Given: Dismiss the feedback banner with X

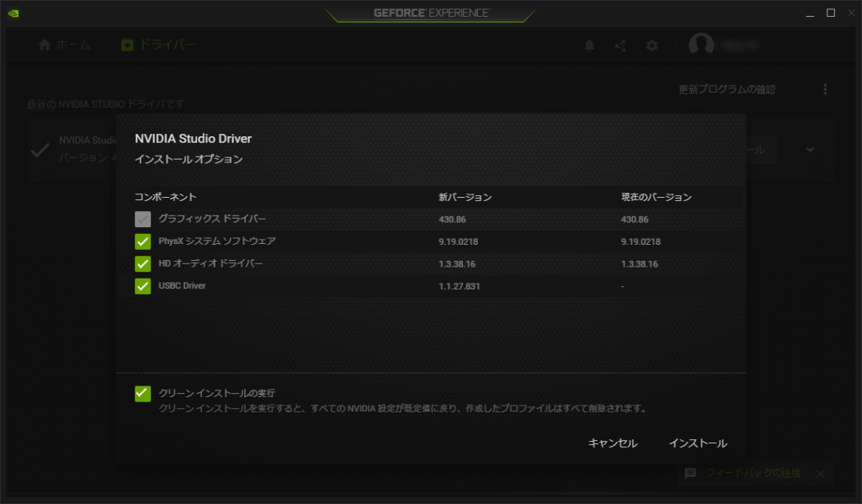Looking at the screenshot, I should [820, 473].
